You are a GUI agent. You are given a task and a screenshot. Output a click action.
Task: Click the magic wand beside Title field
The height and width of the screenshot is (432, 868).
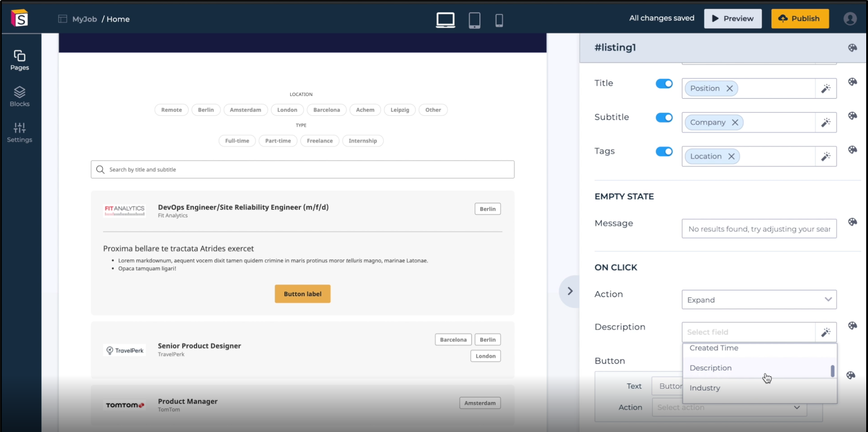click(825, 88)
